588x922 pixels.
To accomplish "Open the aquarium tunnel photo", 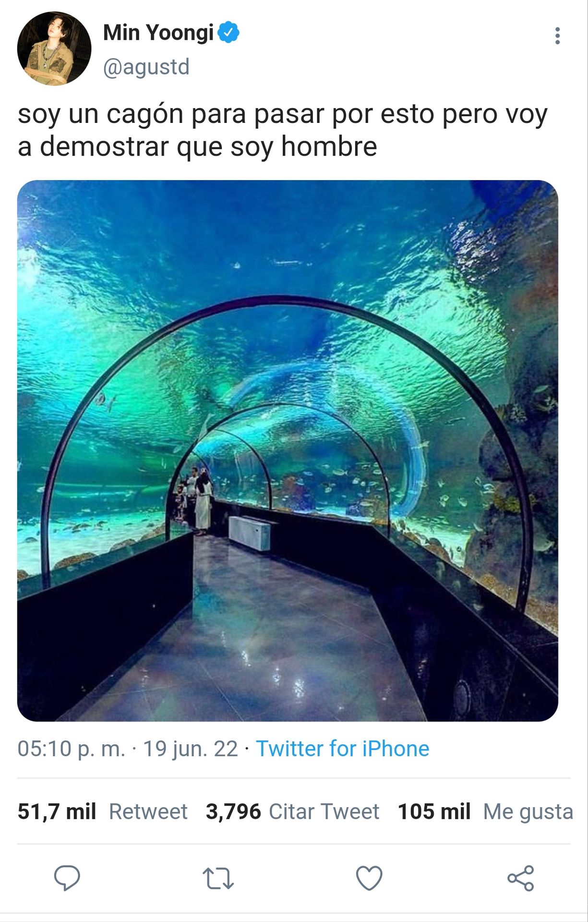I will (288, 450).
